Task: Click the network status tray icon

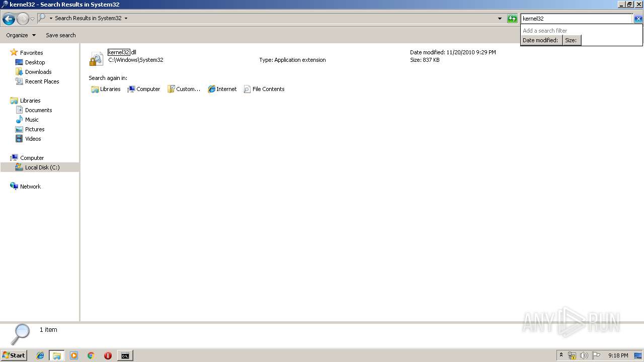Action: 572,355
